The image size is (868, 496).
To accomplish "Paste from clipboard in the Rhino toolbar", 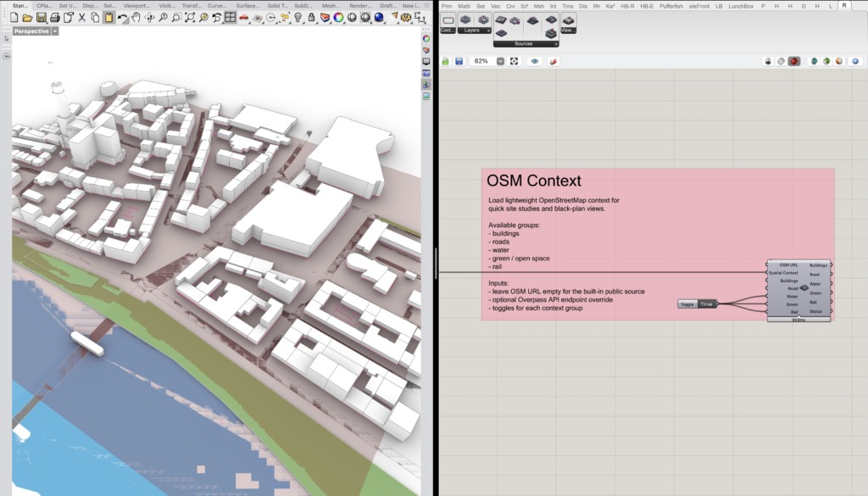I will point(108,18).
